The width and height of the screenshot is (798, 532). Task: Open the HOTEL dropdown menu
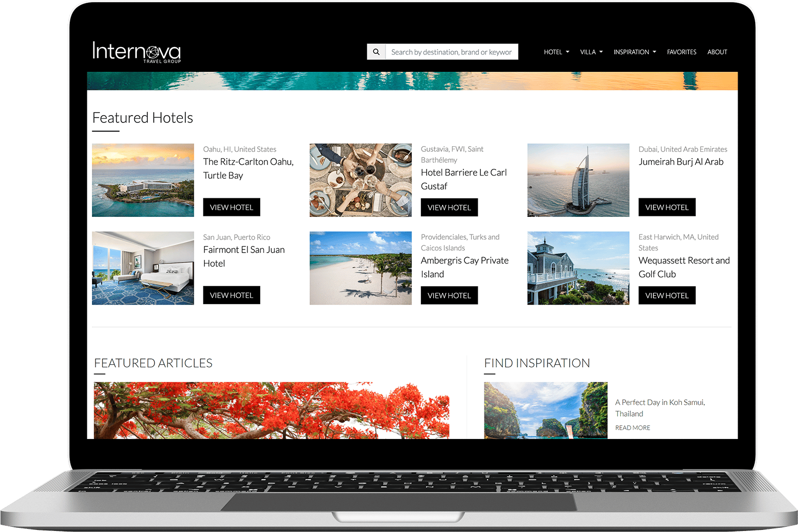pos(556,52)
